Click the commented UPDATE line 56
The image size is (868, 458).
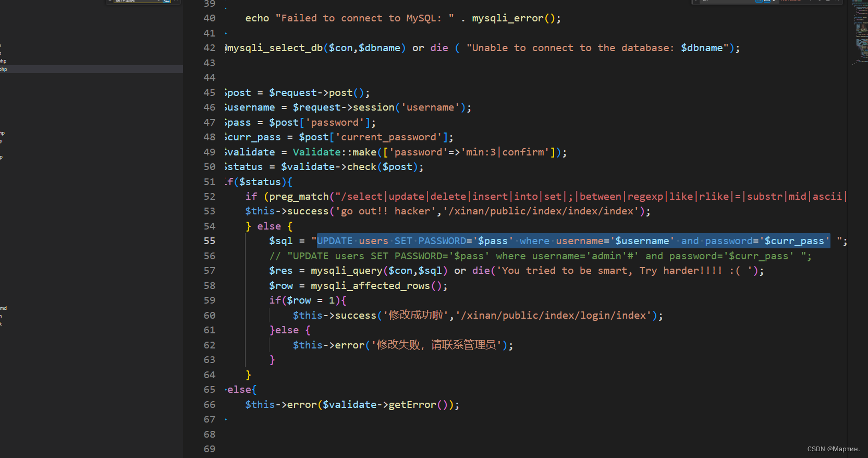540,256
